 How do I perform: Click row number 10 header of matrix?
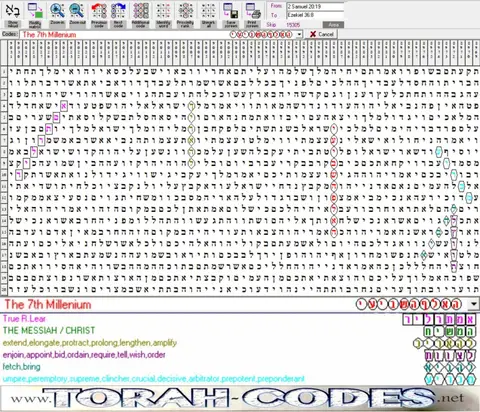[4, 174]
